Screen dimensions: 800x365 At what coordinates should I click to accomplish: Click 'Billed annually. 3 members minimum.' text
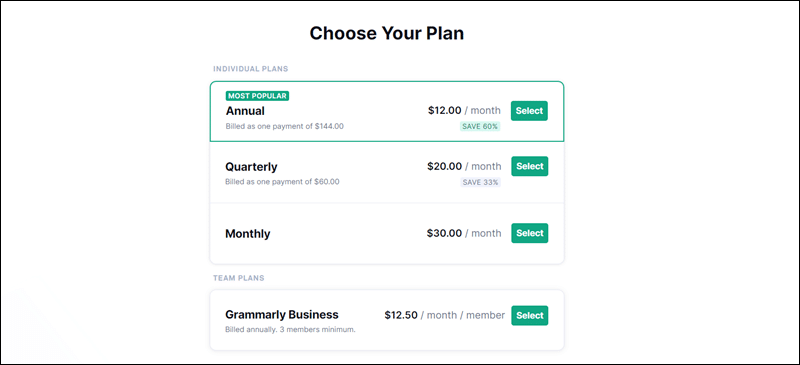290,330
